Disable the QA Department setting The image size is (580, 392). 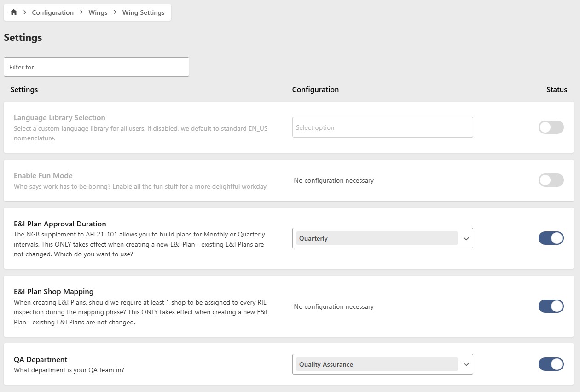(551, 364)
